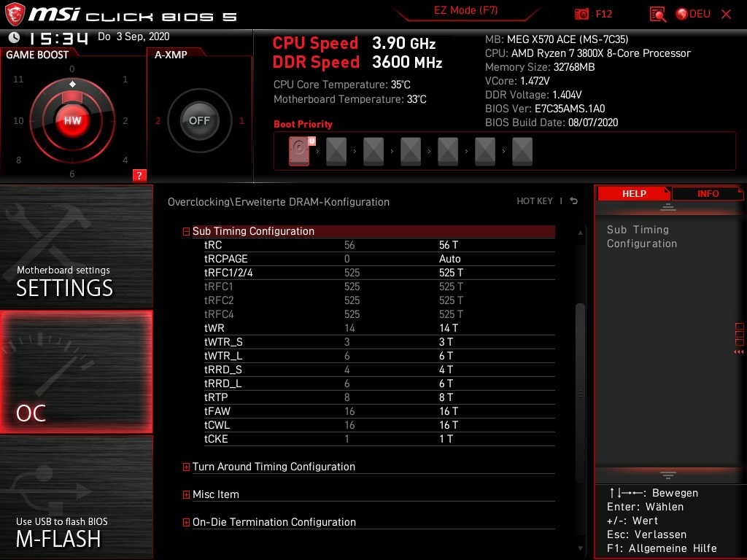The image size is (747, 560).
Task: Edit the tRRD_S 4 T value
Action: 446,370
